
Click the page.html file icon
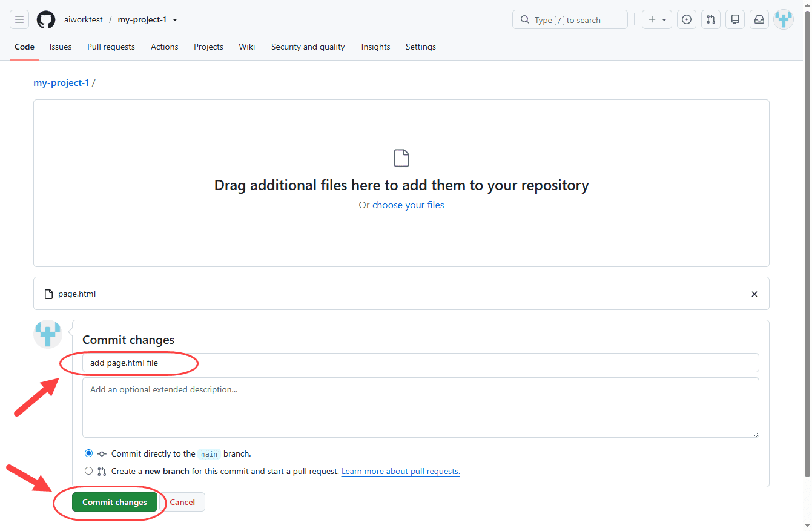coord(49,294)
